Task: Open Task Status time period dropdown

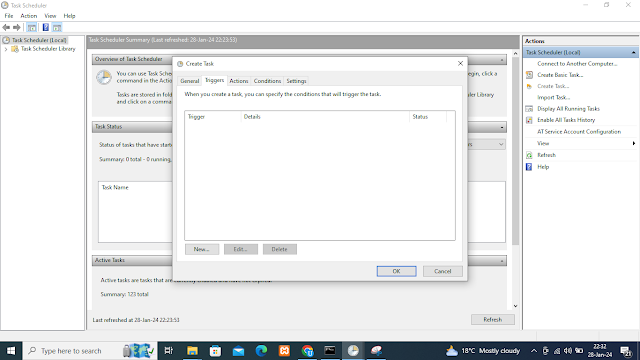Action: click(x=501, y=144)
